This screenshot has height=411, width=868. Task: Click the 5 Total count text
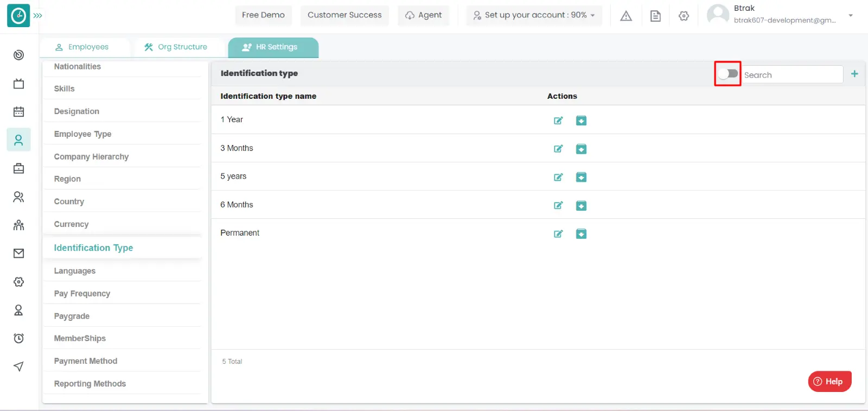[232, 362]
